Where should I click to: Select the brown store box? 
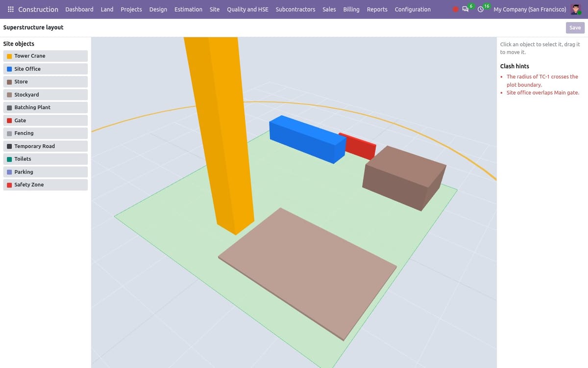pos(404,178)
